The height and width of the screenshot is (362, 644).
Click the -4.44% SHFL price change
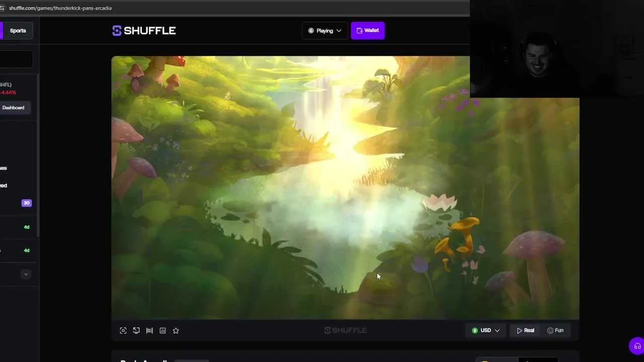8,93
